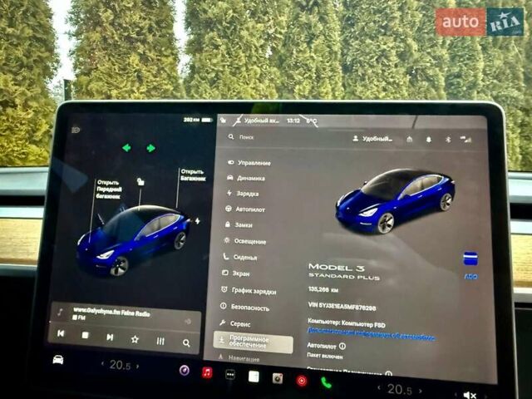
Task: Tap the notifications bell icon
Action: pos(429,139)
